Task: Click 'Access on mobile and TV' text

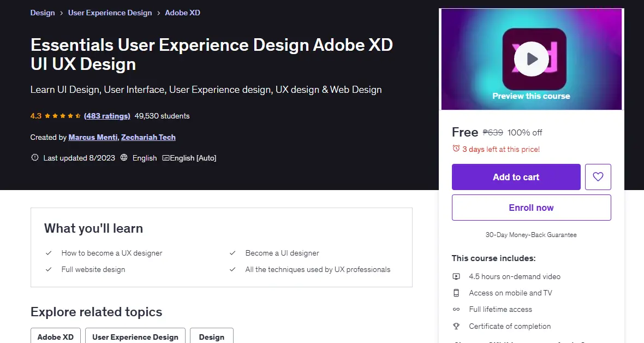Action: tap(510, 293)
